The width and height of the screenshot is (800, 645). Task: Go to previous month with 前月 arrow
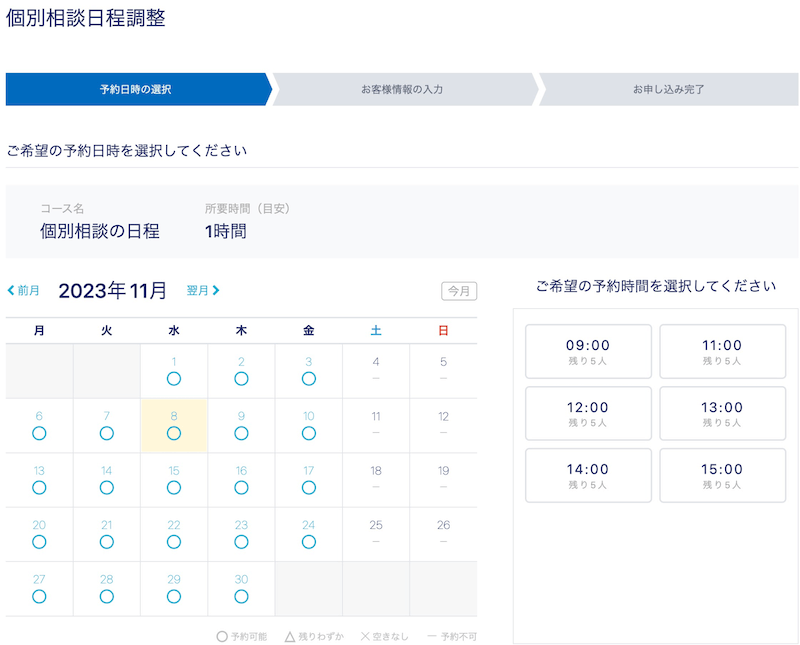[24, 291]
